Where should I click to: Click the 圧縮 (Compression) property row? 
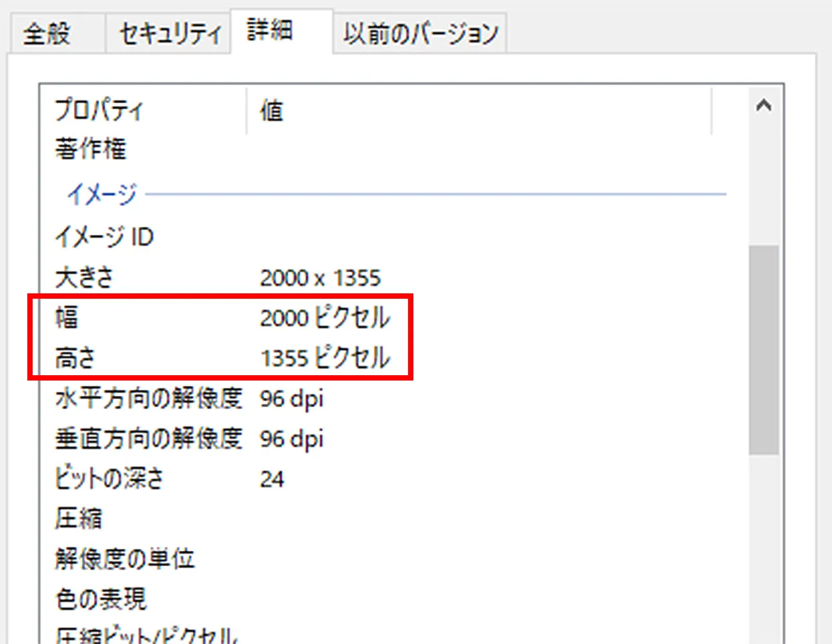(77, 518)
